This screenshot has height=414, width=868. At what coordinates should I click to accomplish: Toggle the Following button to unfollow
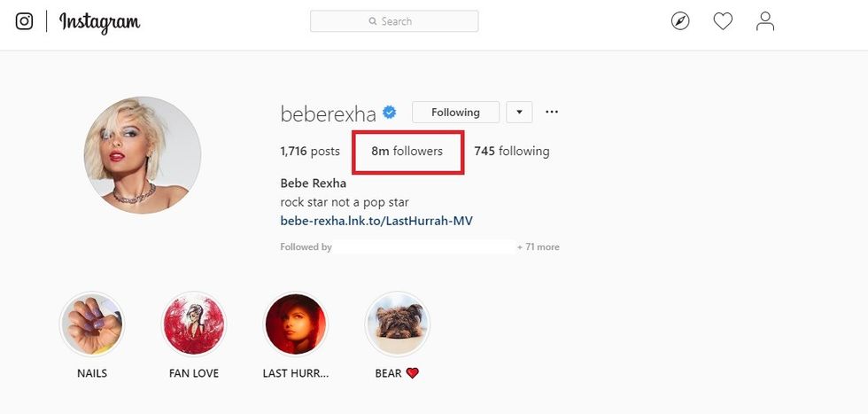455,112
